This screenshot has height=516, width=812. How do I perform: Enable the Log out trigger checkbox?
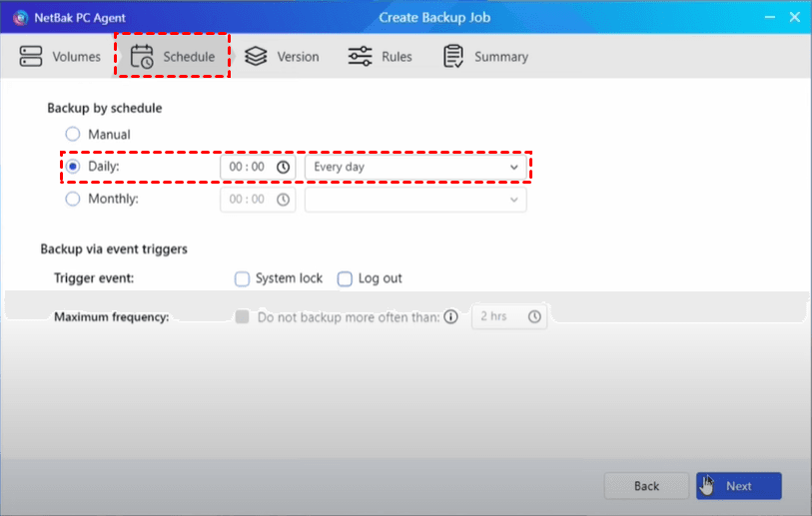(x=345, y=278)
